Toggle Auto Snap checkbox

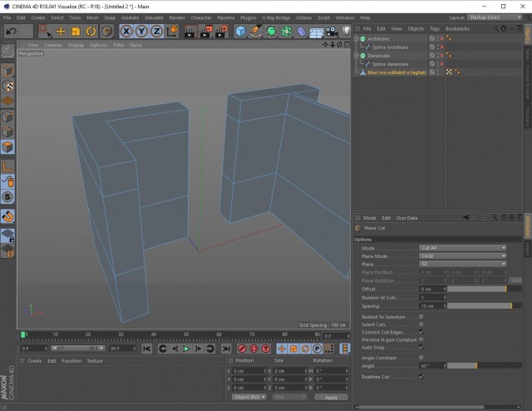421,347
